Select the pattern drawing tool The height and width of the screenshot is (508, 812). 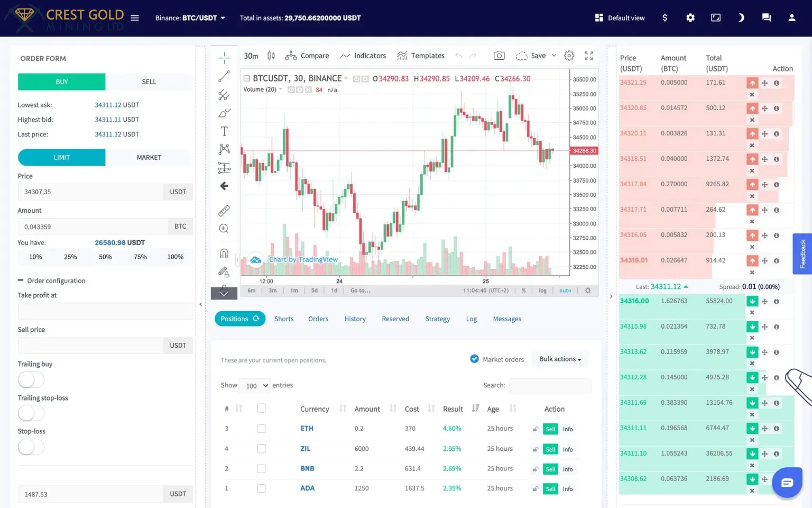coord(224,149)
